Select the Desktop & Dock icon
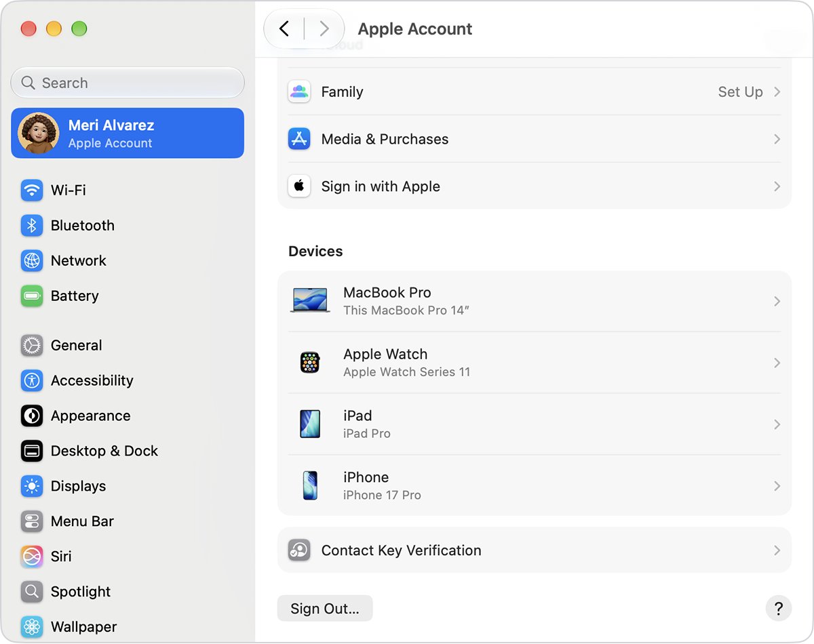This screenshot has width=814, height=644. click(32, 451)
